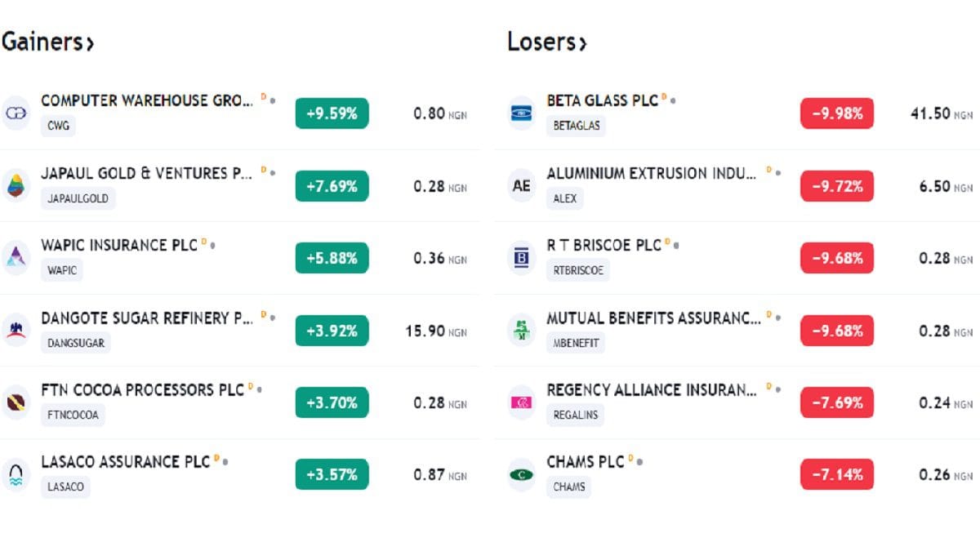Select the WAPIC INSURANCE PLC name
Image resolution: width=980 pixels, height=551 pixels.
click(119, 245)
